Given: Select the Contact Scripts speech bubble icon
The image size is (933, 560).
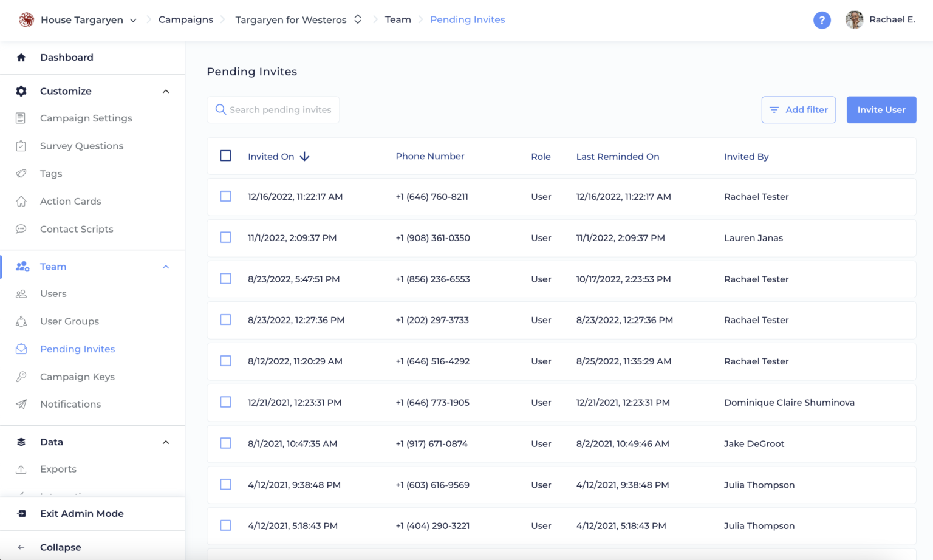Looking at the screenshot, I should click(x=21, y=229).
